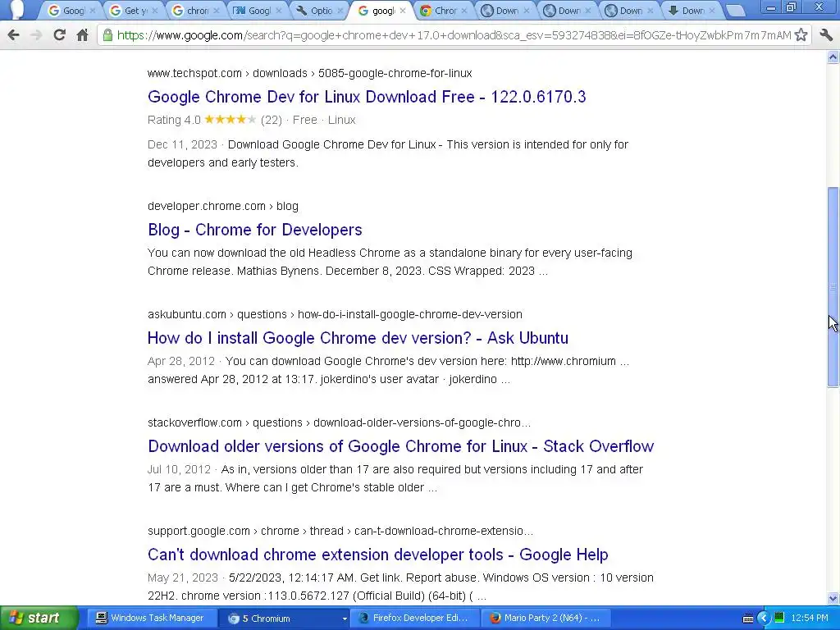The height and width of the screenshot is (630, 840).
Task: Click the 'Jul 10, 2012' date text
Action: (179, 469)
